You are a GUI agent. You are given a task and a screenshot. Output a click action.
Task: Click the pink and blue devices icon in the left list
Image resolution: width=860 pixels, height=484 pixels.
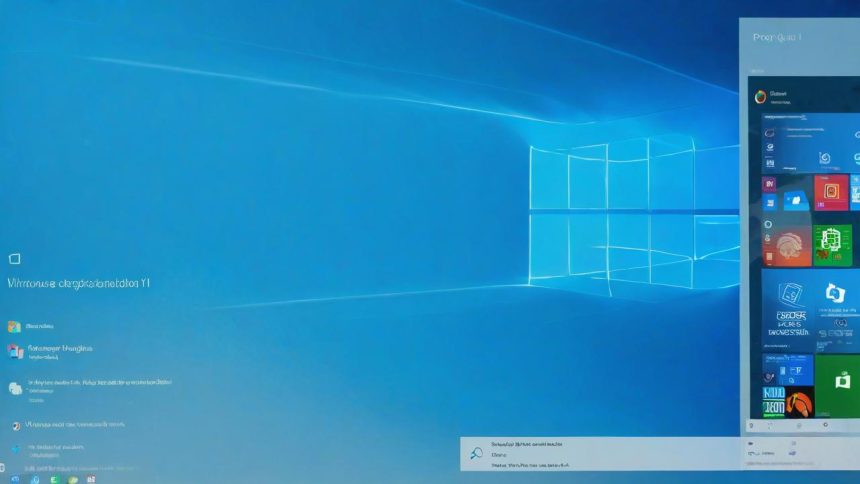tap(15, 351)
